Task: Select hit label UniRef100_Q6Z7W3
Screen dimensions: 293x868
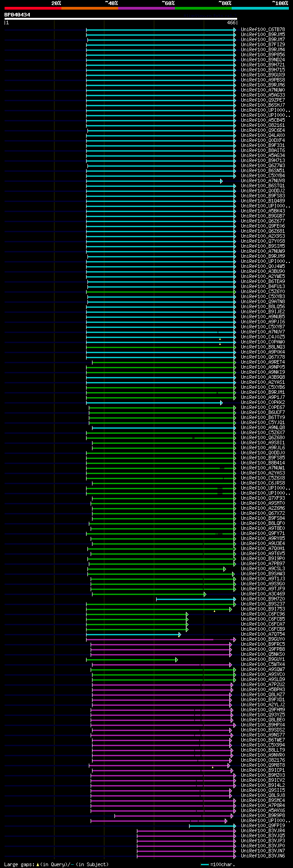Action: point(263,165)
